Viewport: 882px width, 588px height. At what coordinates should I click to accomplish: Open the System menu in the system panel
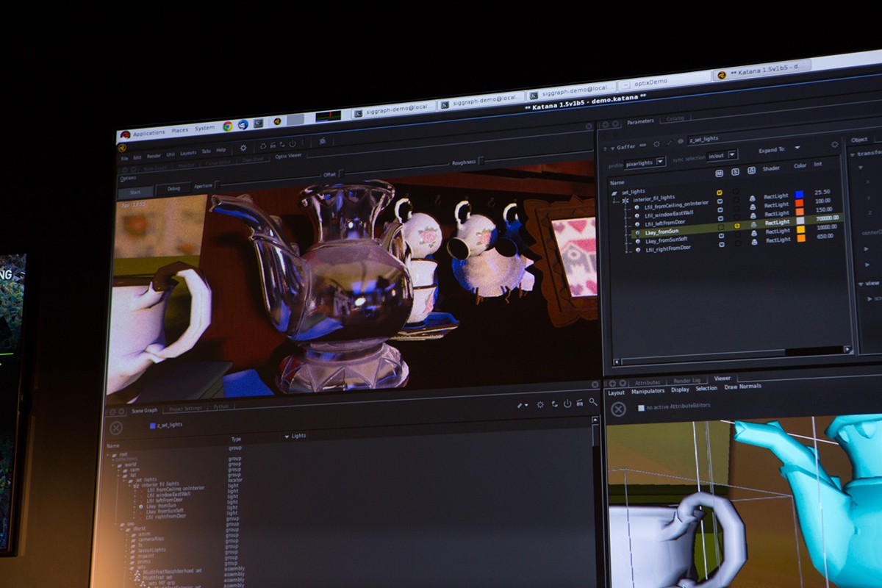205,129
